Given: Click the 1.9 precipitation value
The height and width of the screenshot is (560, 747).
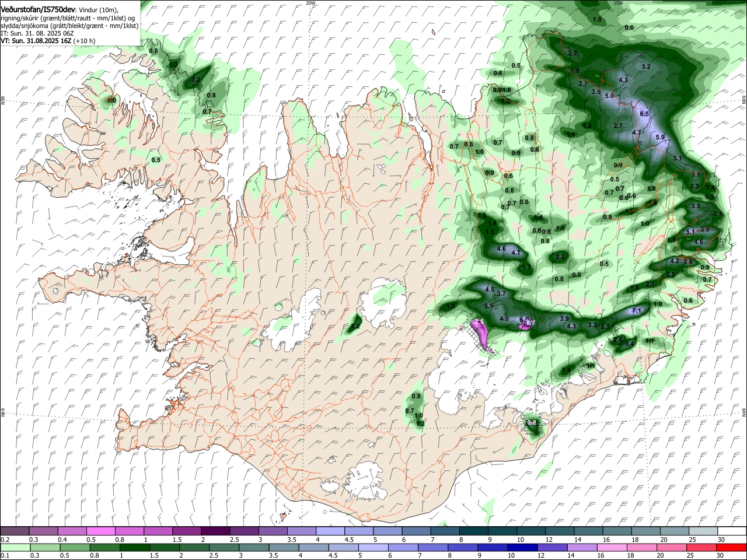Looking at the screenshot, I should click(x=575, y=71).
